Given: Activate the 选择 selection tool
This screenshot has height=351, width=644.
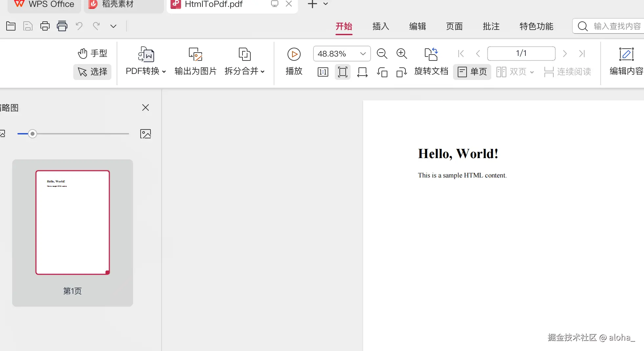Looking at the screenshot, I should click(x=92, y=72).
